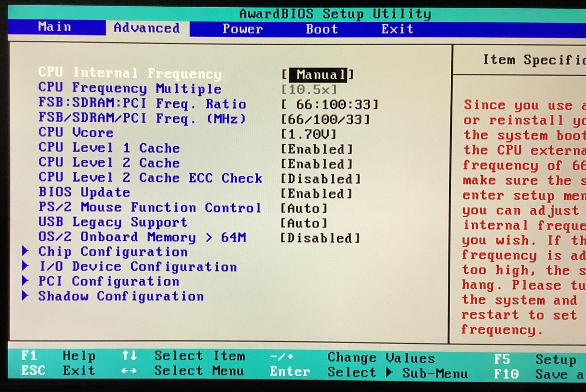Image resolution: width=586 pixels, height=392 pixels.
Task: Select the 66/100/33 MHz frequency value
Action: [325, 120]
